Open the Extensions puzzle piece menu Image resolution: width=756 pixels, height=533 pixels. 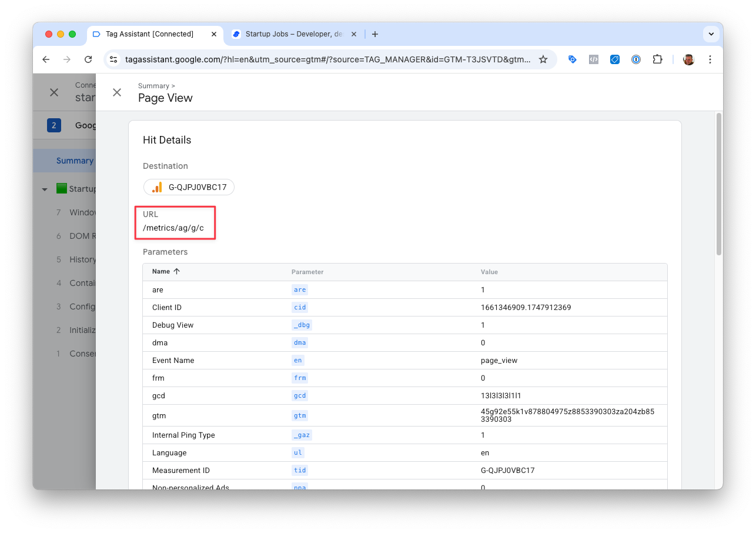(x=657, y=59)
